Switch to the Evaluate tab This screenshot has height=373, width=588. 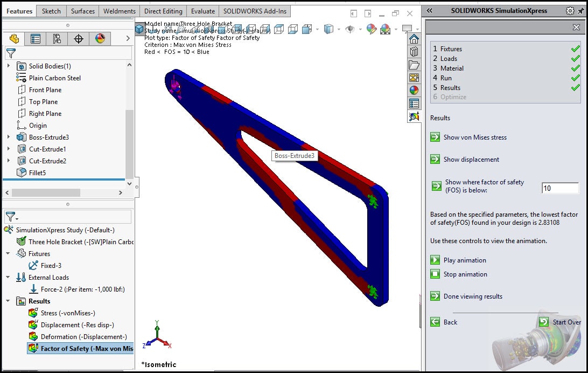pyautogui.click(x=203, y=11)
